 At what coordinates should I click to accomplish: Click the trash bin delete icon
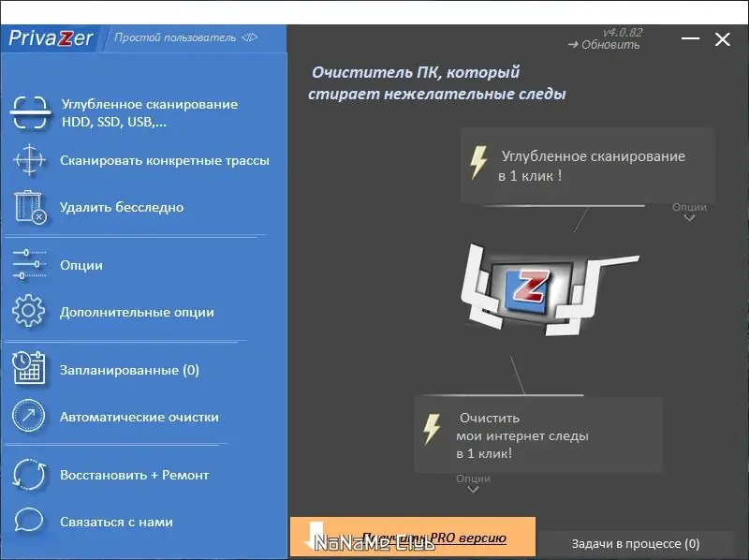30,207
